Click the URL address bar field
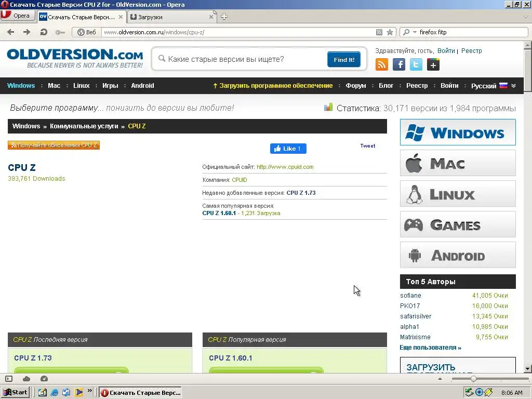The image size is (532, 399). (x=237, y=32)
